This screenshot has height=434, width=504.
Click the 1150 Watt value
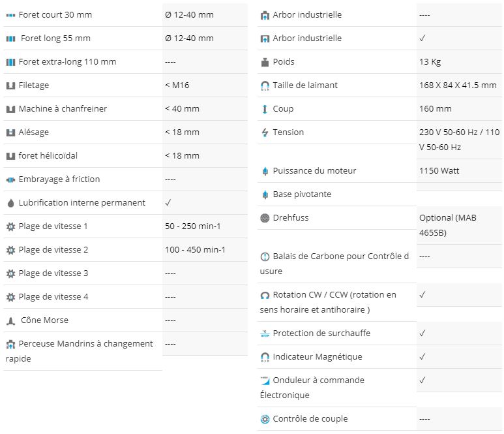(439, 170)
